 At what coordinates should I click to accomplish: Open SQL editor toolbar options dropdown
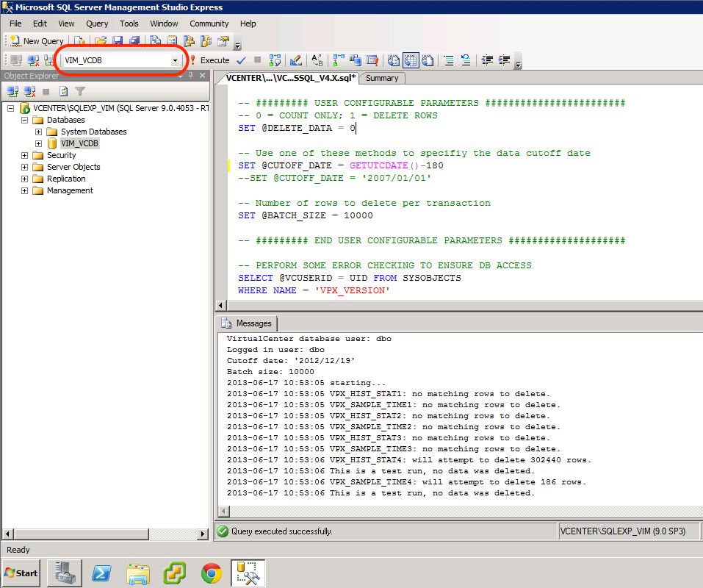point(519,62)
